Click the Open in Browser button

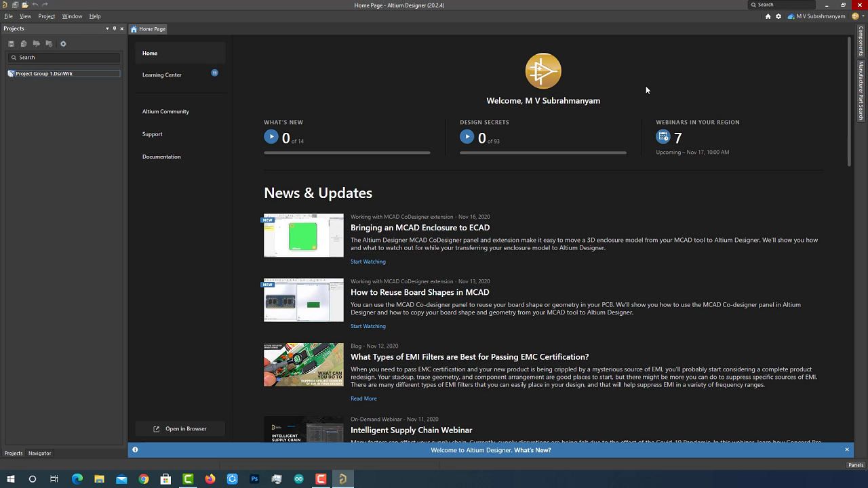click(180, 428)
